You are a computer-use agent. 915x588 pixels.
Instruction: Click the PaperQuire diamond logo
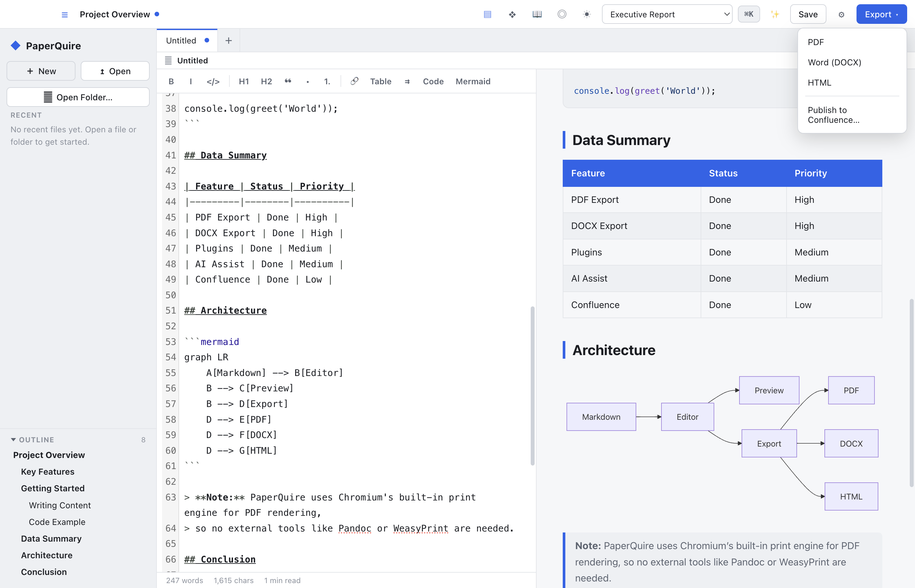pos(15,46)
